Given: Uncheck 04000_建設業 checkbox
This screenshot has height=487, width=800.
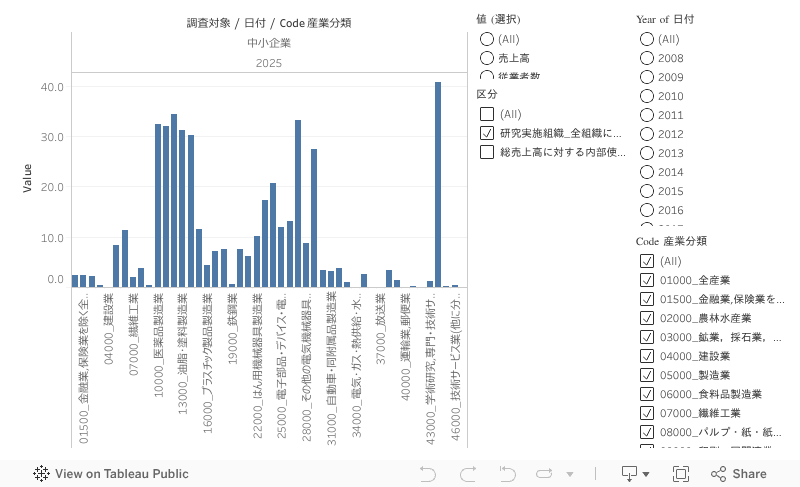Looking at the screenshot, I should coord(646,356).
